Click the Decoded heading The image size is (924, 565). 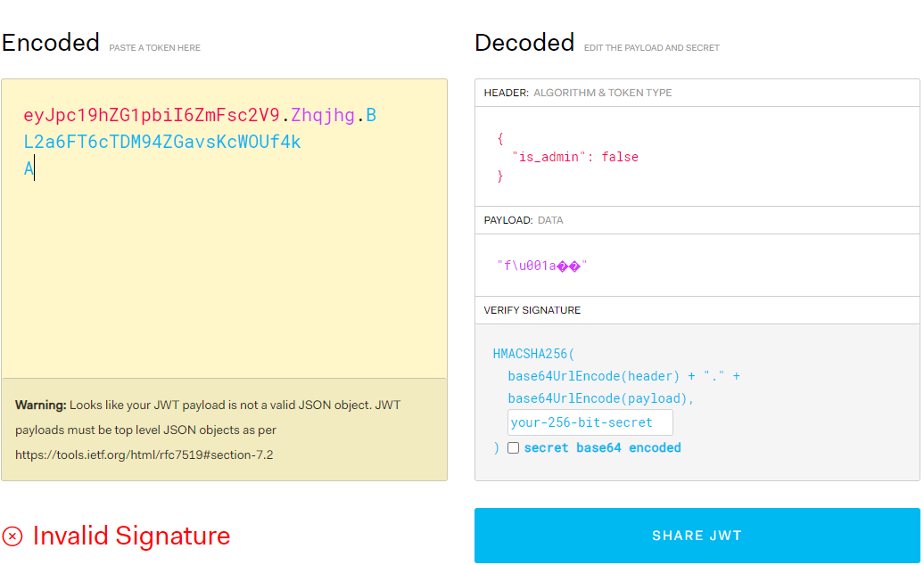[524, 42]
